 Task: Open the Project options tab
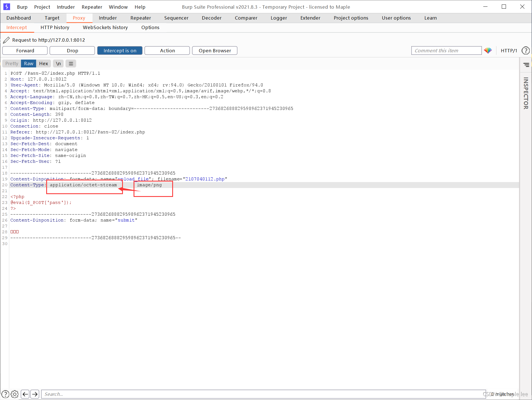pyautogui.click(x=351, y=18)
